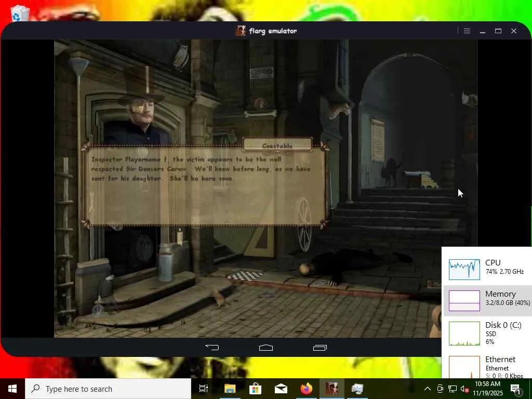Click flarg emulator taskbar icon
Screen dimensions: 532x399
pyautogui.click(x=332, y=389)
